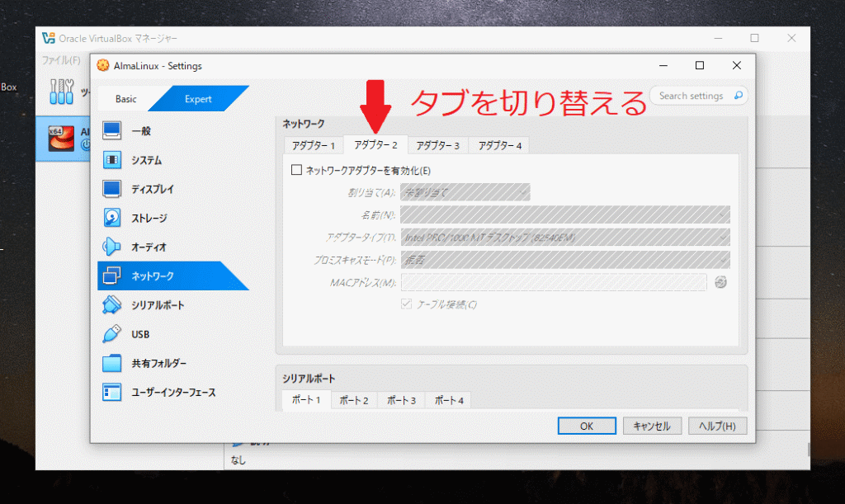Click the tools icon in VirtualBox Manager
Viewport: 845px width, 504px height.
tap(61, 92)
